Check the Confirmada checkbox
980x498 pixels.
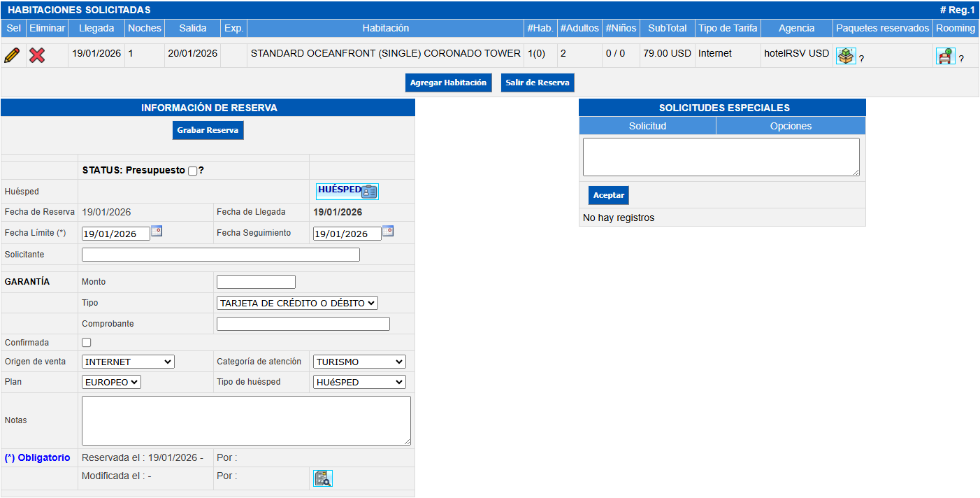[x=87, y=343]
